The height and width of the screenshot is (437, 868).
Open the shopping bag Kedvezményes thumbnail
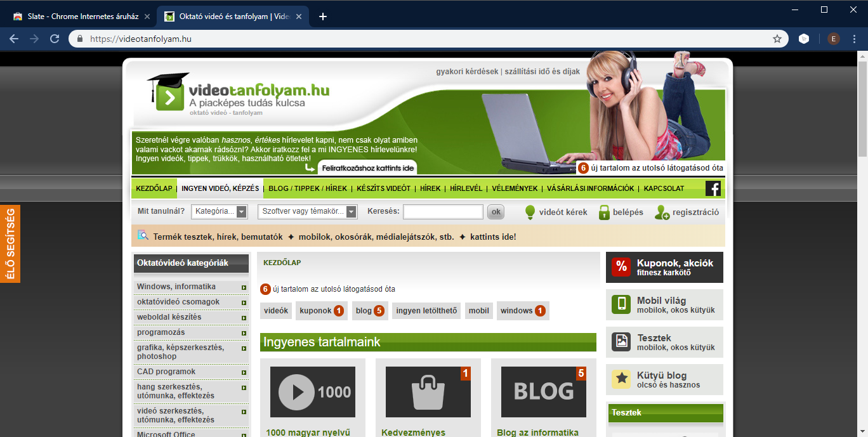(428, 392)
